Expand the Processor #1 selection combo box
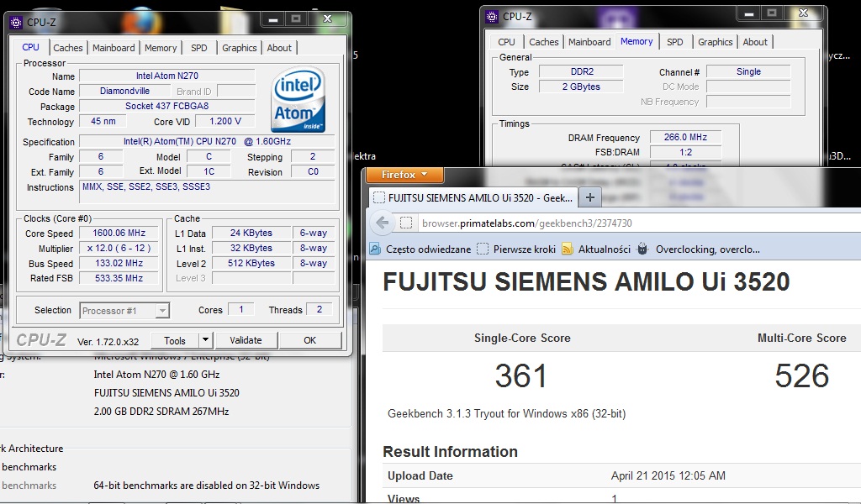The width and height of the screenshot is (861, 504). click(x=162, y=311)
